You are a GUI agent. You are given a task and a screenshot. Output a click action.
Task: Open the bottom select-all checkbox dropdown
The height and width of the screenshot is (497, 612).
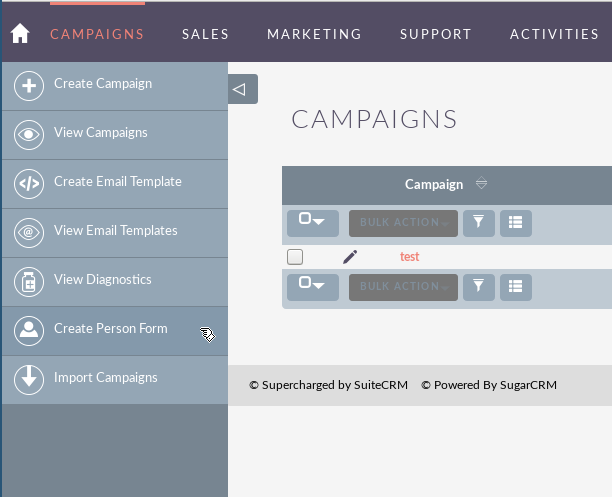point(313,287)
